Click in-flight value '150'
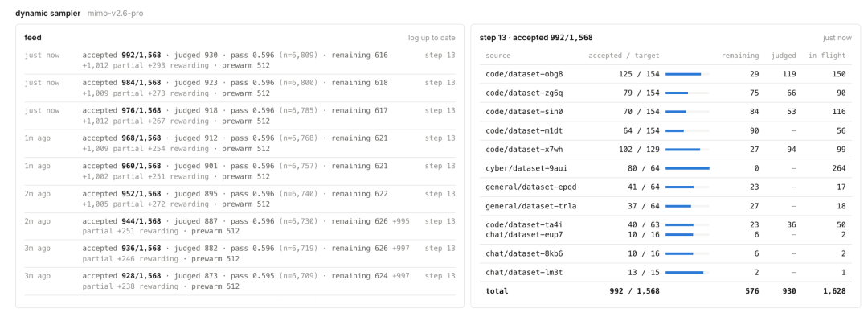This screenshot has height=317, width=868. point(839,74)
